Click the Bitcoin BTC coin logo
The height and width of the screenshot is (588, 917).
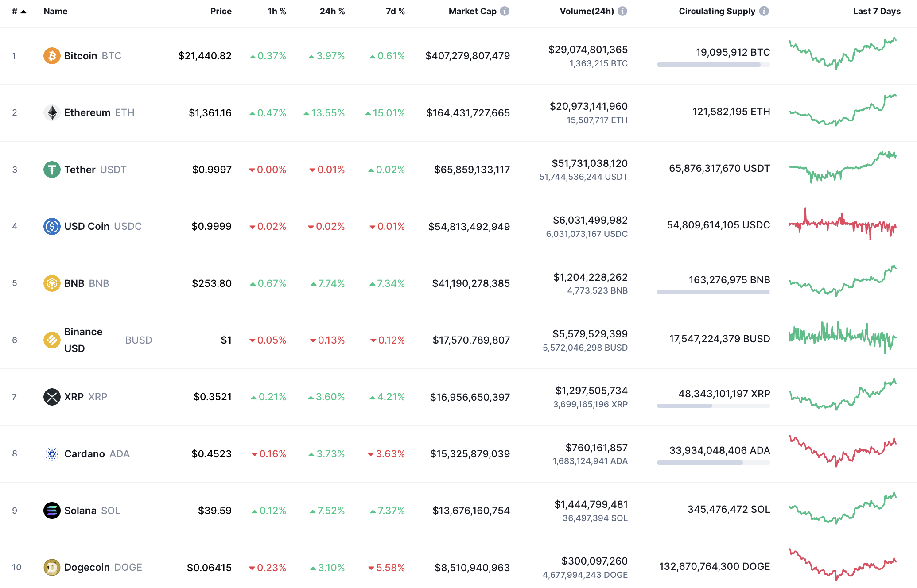tap(52, 56)
